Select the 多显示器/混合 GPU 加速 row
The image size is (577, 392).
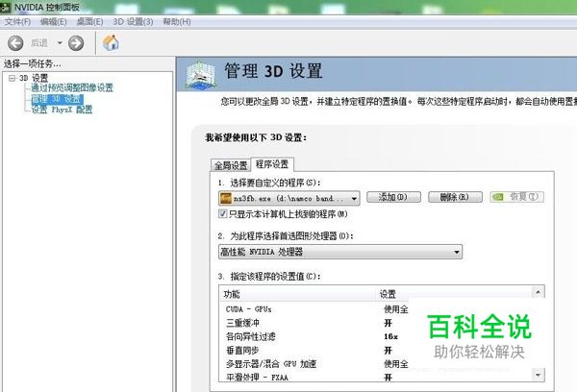[x=375, y=364]
